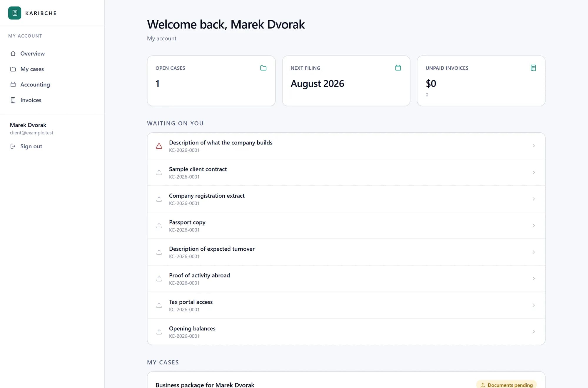Click upload icon for Tax portal access
588x388 pixels.
click(159, 305)
